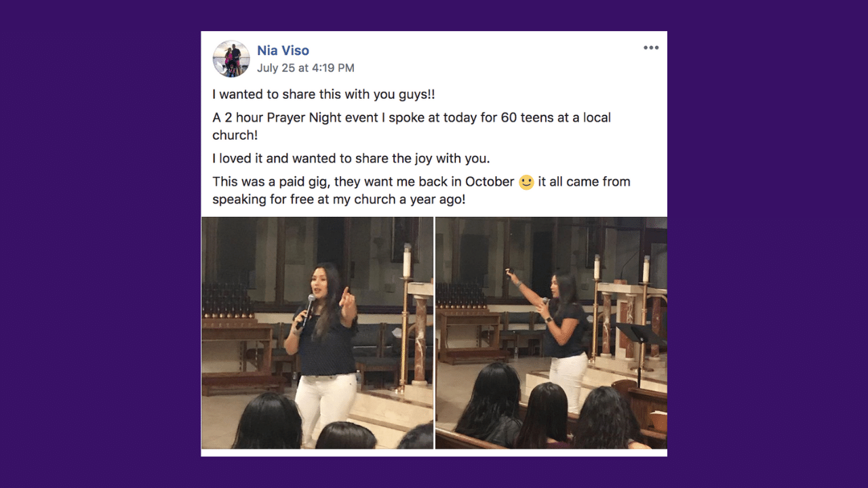Open the three-dot post options menu
This screenshot has height=488, width=868.
pyautogui.click(x=651, y=47)
